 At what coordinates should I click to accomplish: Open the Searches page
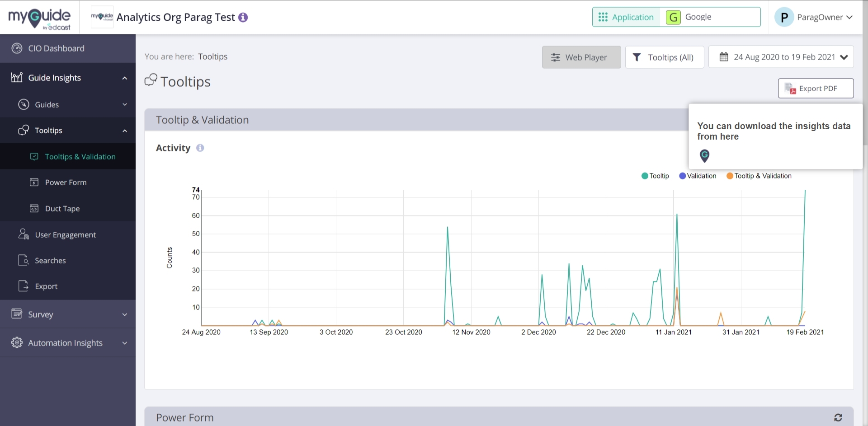click(x=68, y=260)
